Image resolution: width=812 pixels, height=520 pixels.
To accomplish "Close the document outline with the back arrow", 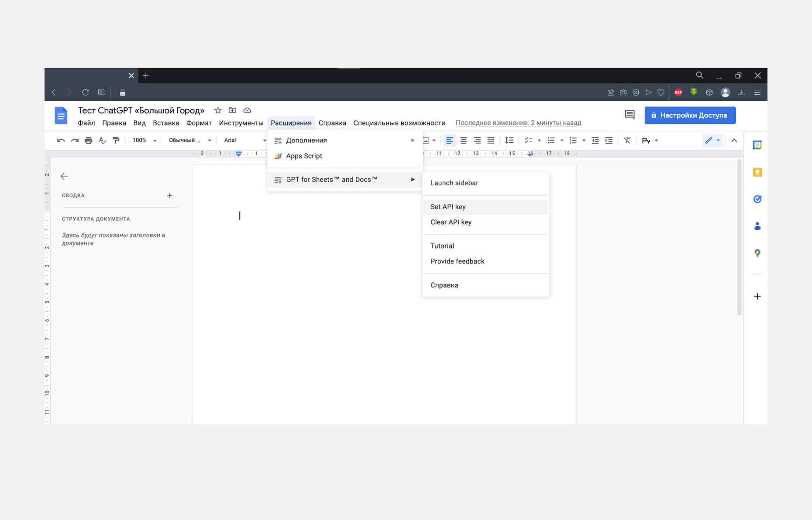I will [x=64, y=176].
